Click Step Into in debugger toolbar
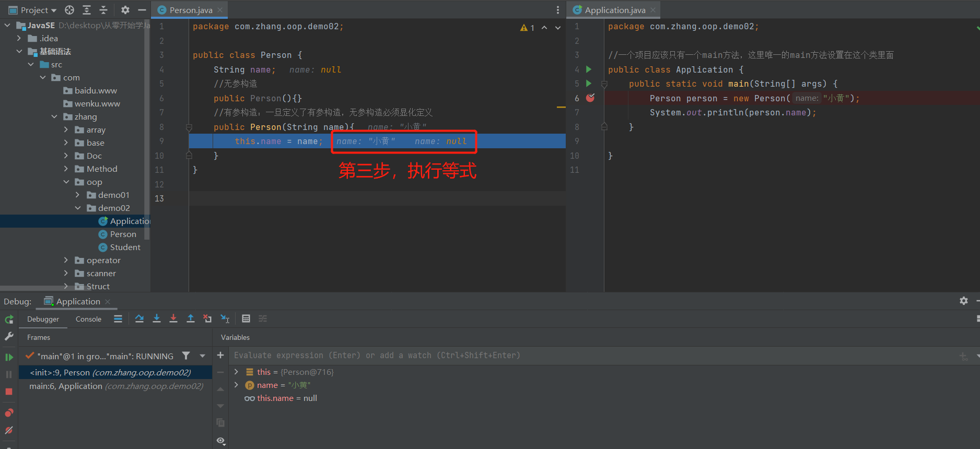Screen dimensions: 980x449 pos(157,318)
